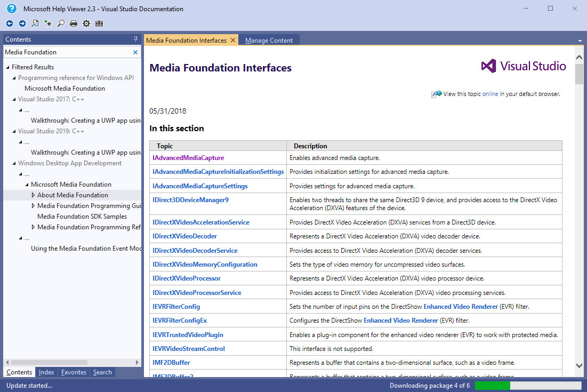Open IDirectXVideoProcessorService link
This screenshot has height=392, width=587.
(x=197, y=292)
